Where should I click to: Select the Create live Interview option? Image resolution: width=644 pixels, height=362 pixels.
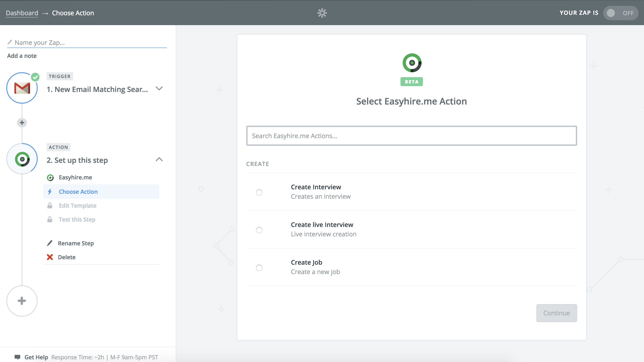tap(259, 230)
